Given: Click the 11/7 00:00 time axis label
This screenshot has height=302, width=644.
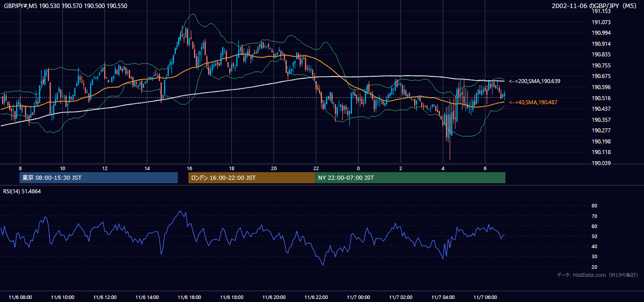Looking at the screenshot, I should 358,297.
